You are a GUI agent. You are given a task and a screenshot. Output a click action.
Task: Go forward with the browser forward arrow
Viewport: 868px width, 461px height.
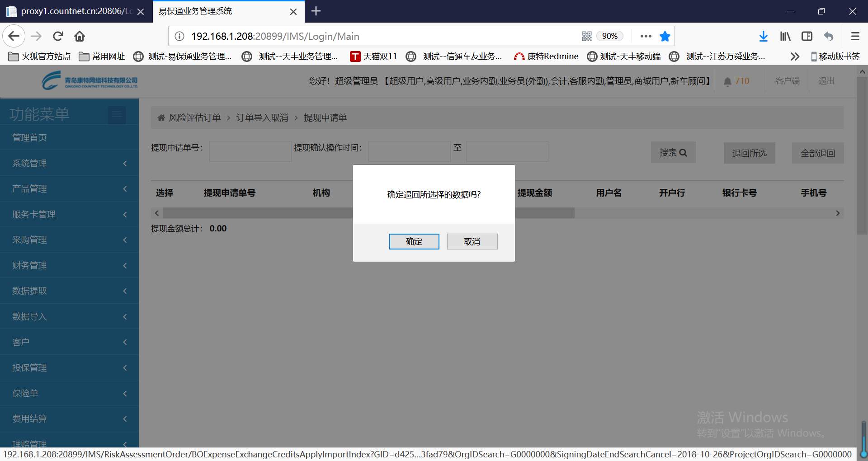pyautogui.click(x=36, y=36)
